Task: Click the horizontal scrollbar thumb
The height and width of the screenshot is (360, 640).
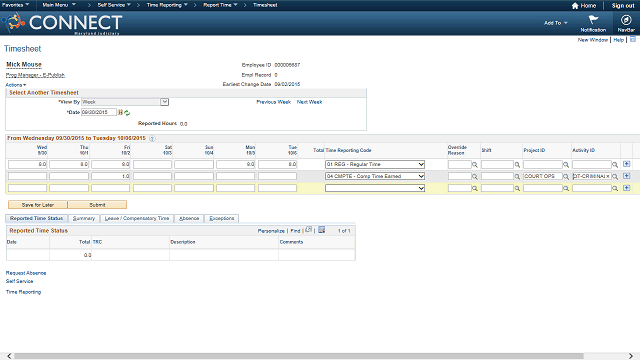Action: click(299, 356)
